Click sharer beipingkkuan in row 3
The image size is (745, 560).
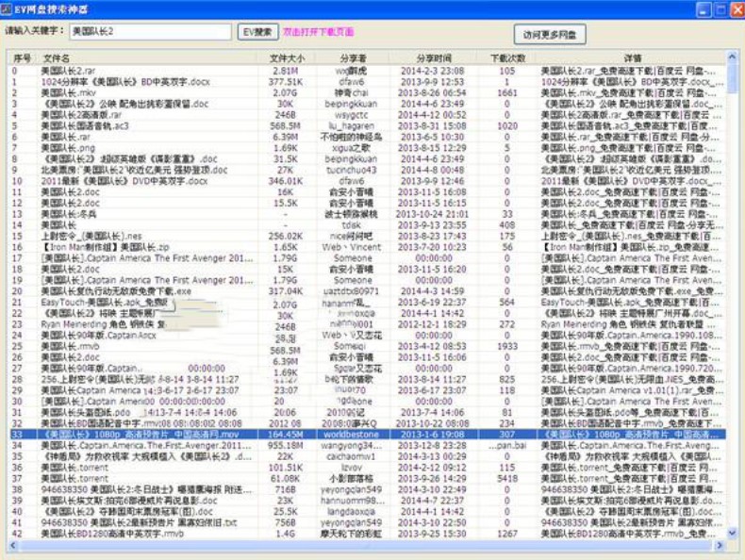point(351,104)
